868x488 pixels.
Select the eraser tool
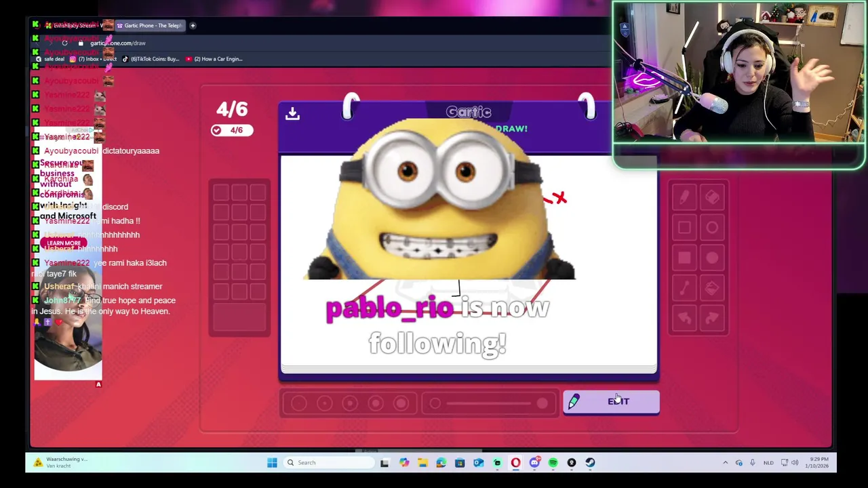[x=712, y=197]
